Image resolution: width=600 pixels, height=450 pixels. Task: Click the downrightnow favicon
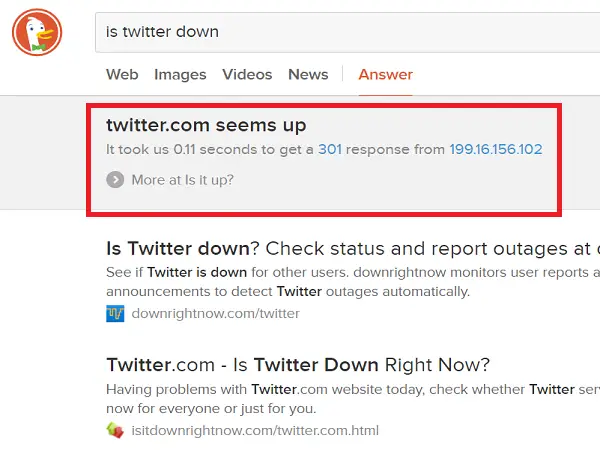click(x=115, y=313)
